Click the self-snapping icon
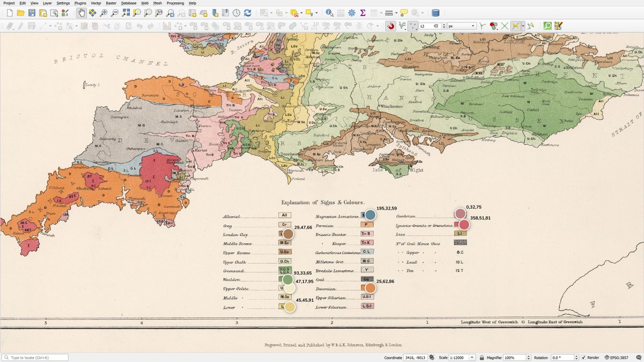This screenshot has width=644, height=362. 531,26
